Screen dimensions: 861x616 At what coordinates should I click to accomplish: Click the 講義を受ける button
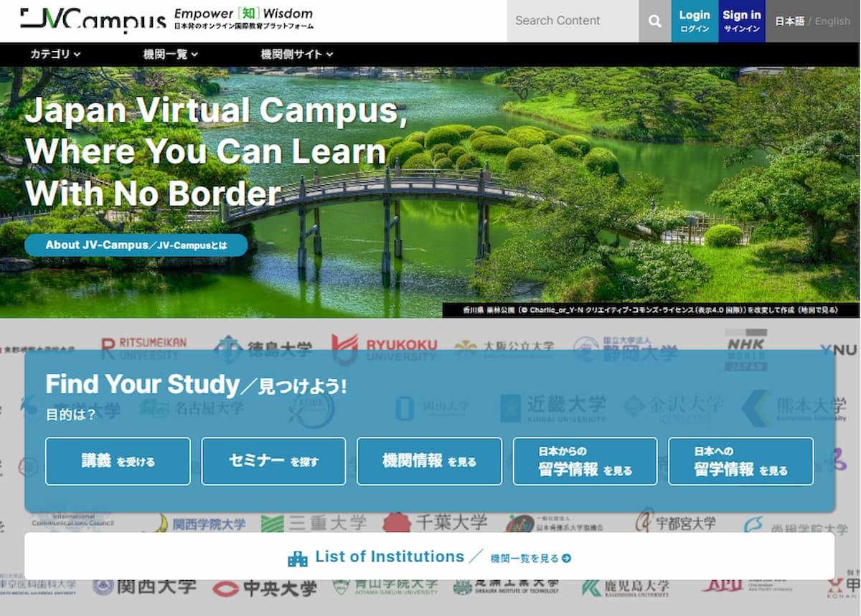tap(117, 461)
